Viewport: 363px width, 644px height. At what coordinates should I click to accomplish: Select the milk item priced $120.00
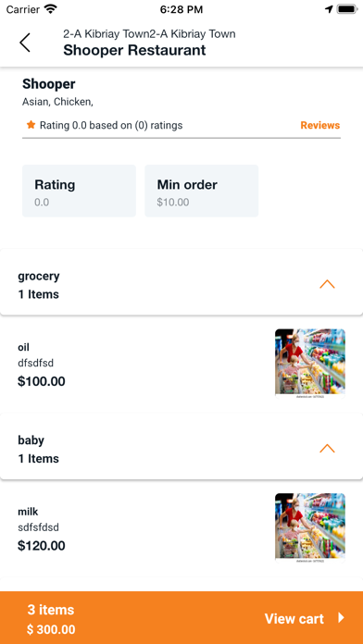(181, 528)
